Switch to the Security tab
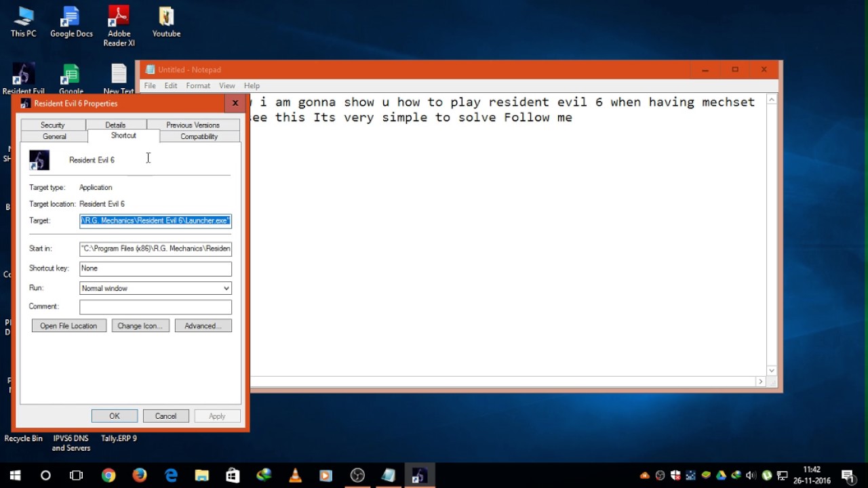 52,125
